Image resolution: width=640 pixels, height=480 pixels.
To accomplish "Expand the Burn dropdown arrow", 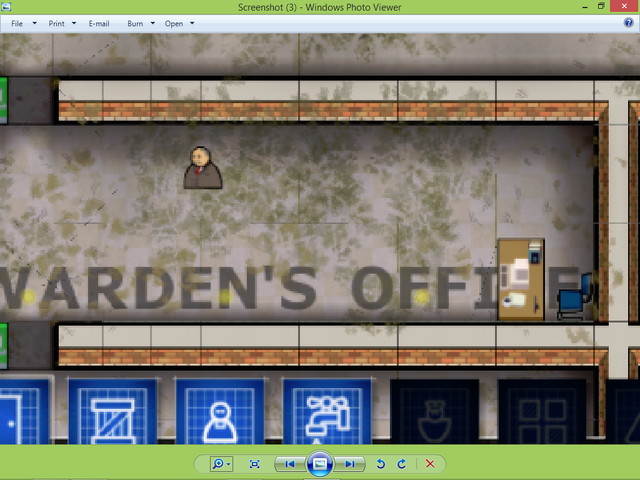I will tap(153, 23).
